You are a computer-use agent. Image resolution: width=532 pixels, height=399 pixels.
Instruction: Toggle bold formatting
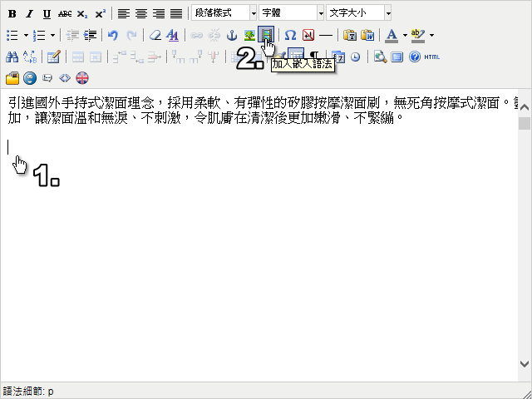pos(12,13)
